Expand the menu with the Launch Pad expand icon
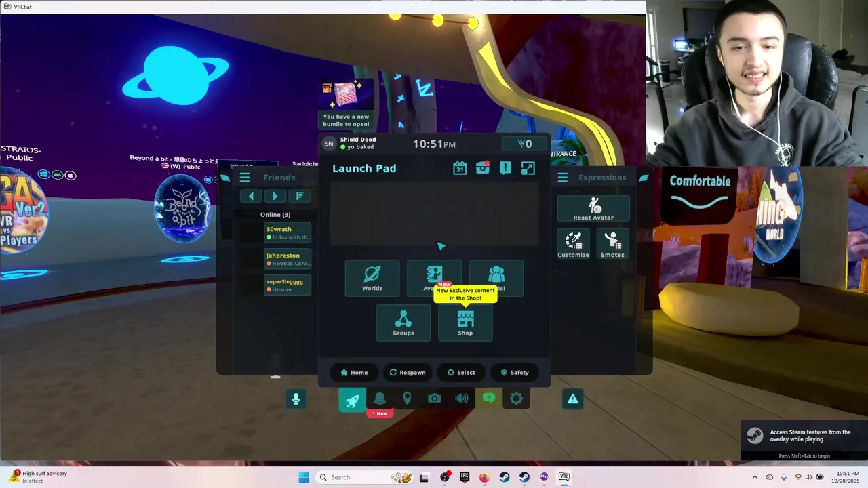The image size is (868, 488). tap(528, 168)
